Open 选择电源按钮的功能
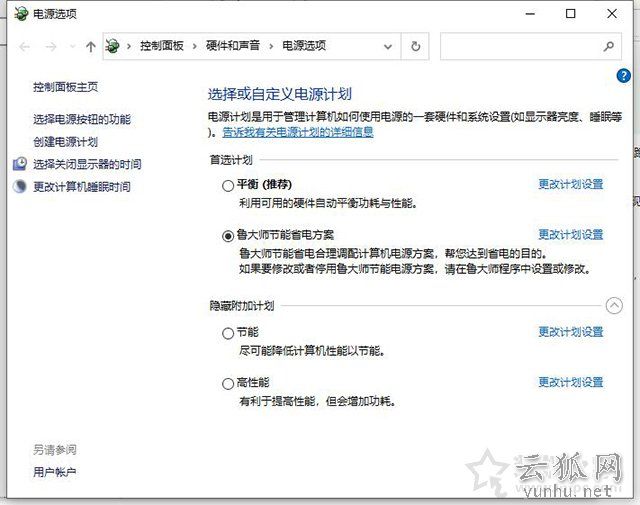The width and height of the screenshot is (640, 505). tap(82, 119)
